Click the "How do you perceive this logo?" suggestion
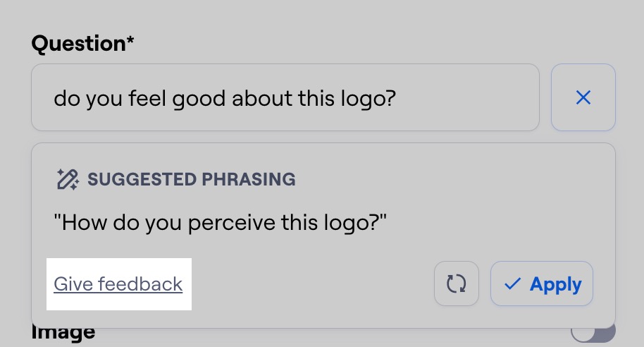Image resolution: width=644 pixels, height=347 pixels. pyautogui.click(x=221, y=224)
